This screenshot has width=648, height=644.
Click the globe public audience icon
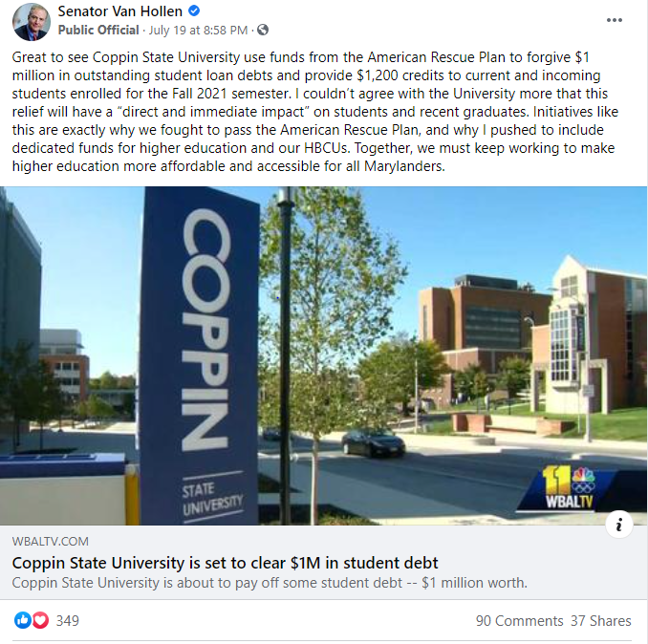[x=263, y=30]
